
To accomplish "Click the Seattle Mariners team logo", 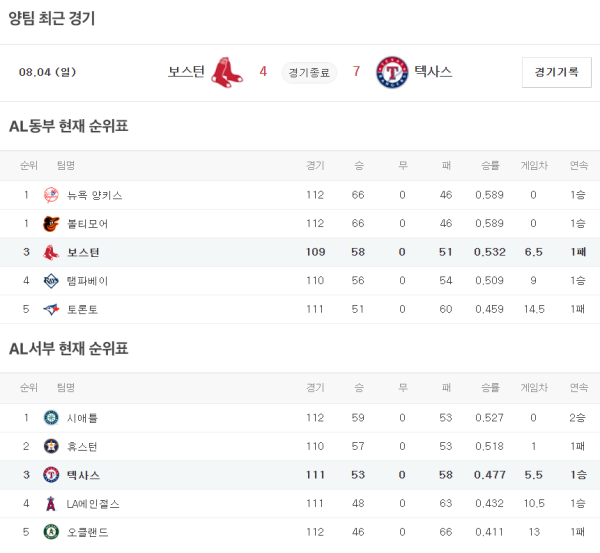I will (51, 418).
